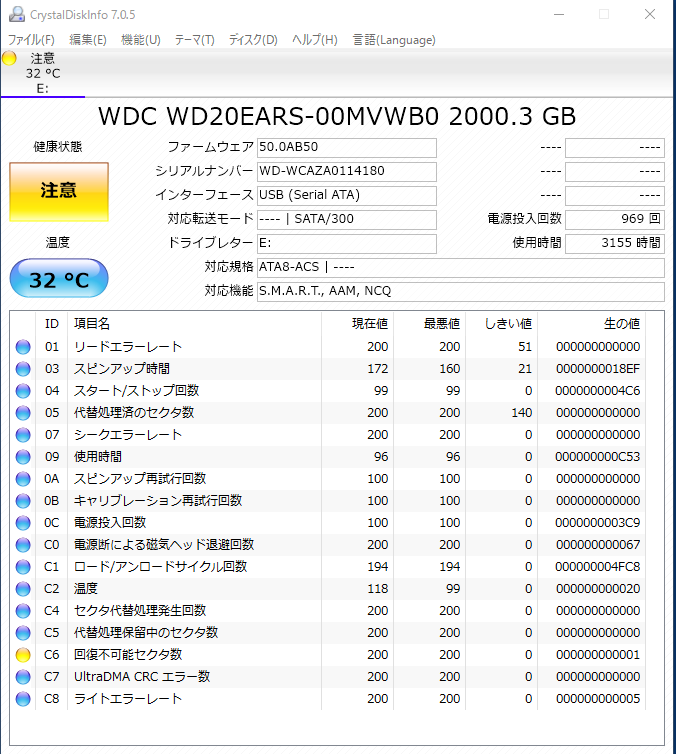Click the 最悪値 column header
The image size is (676, 754).
430,324
